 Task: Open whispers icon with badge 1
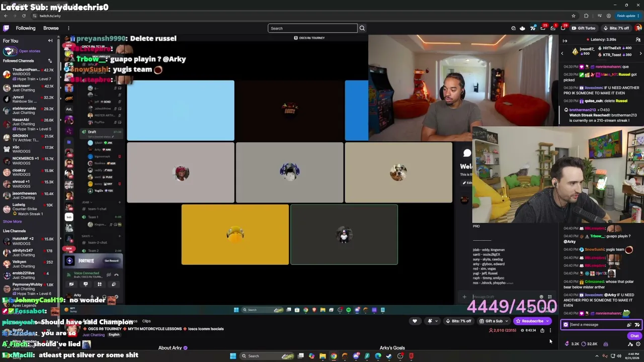[553, 28]
